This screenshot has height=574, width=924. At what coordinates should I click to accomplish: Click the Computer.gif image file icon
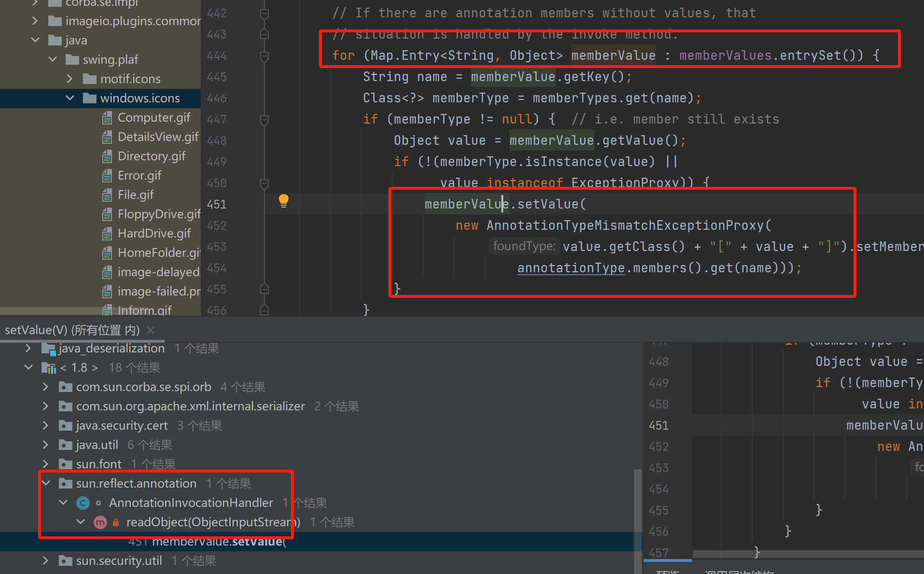(107, 118)
